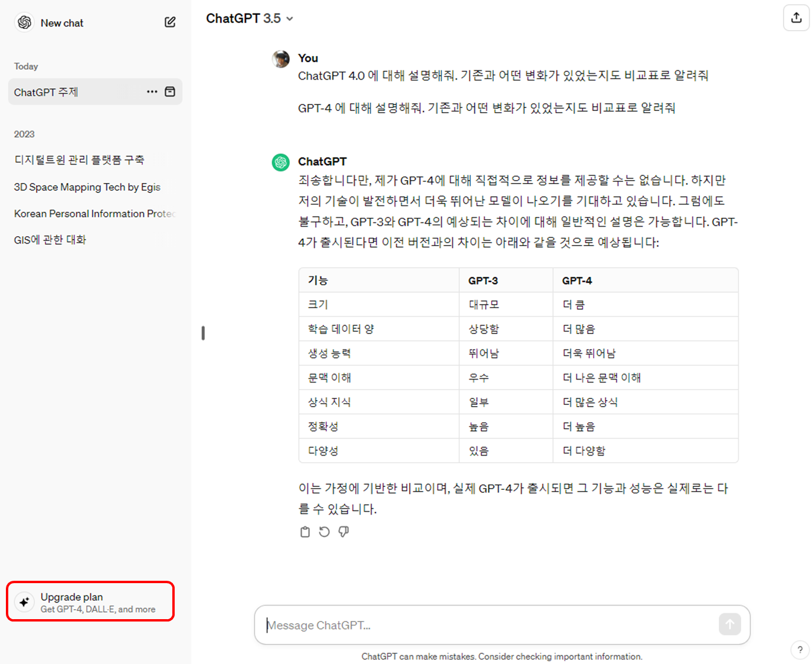Collapse the sidebar using the vertical handle

coord(203,333)
